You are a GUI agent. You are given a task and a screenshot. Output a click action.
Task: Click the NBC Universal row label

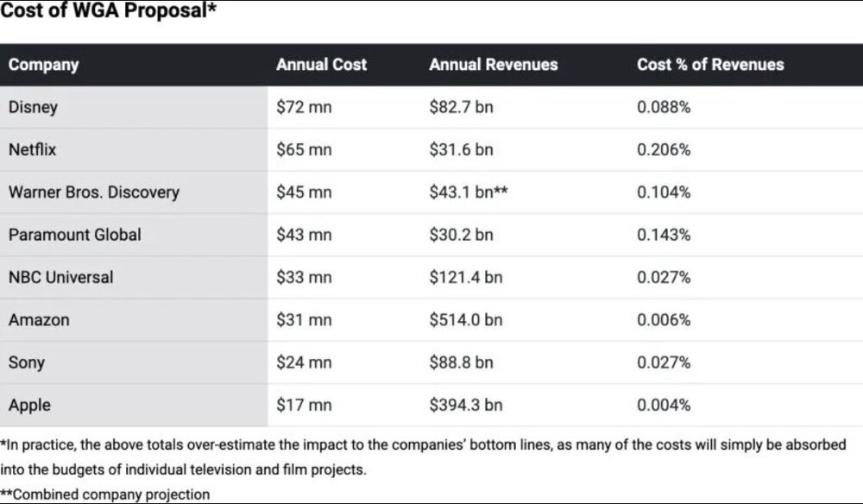click(60, 277)
